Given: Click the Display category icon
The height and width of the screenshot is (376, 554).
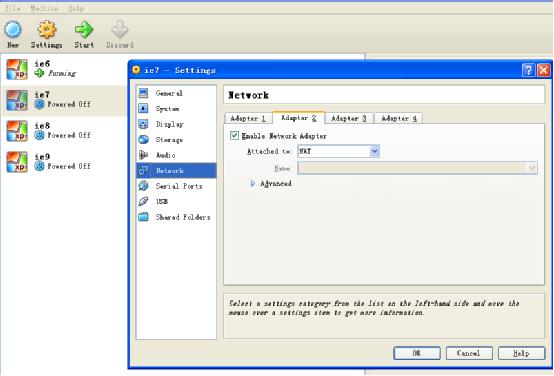Looking at the screenshot, I should (x=143, y=124).
